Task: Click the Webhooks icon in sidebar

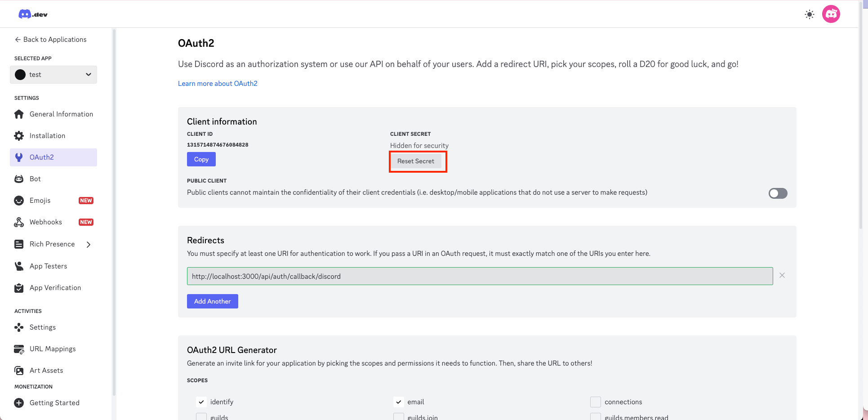Action: pyautogui.click(x=19, y=222)
